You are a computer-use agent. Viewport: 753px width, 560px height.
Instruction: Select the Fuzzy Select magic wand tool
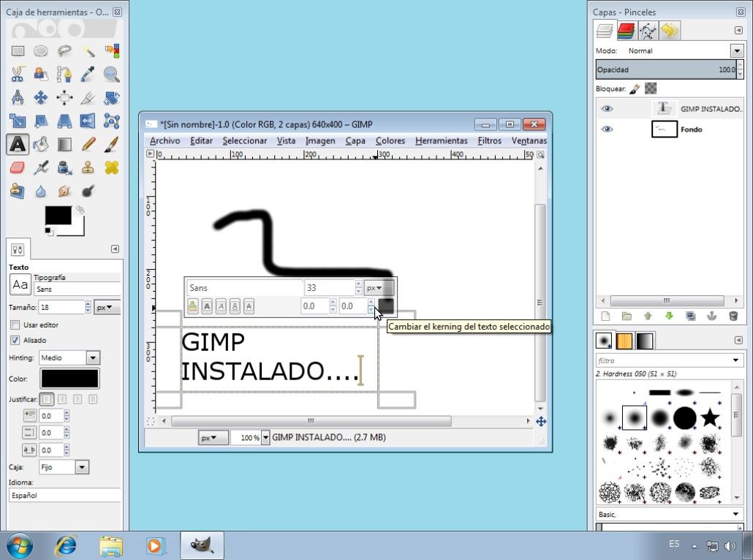(88, 50)
